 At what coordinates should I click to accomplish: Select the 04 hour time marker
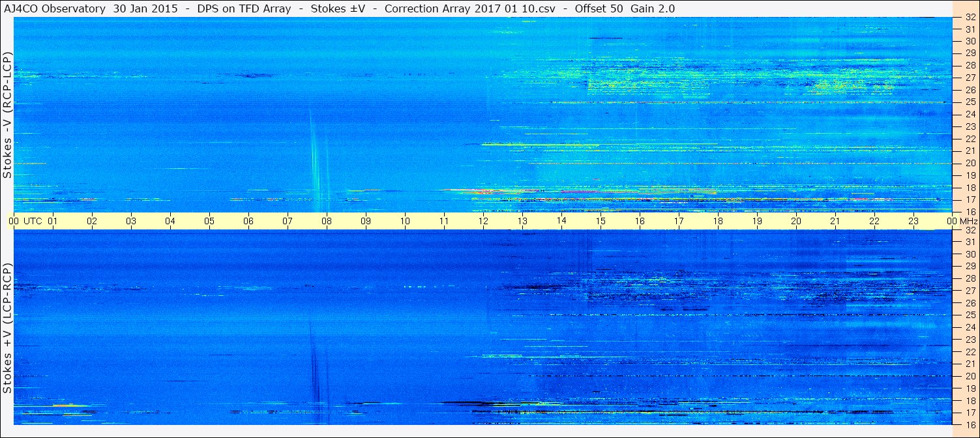(170, 221)
